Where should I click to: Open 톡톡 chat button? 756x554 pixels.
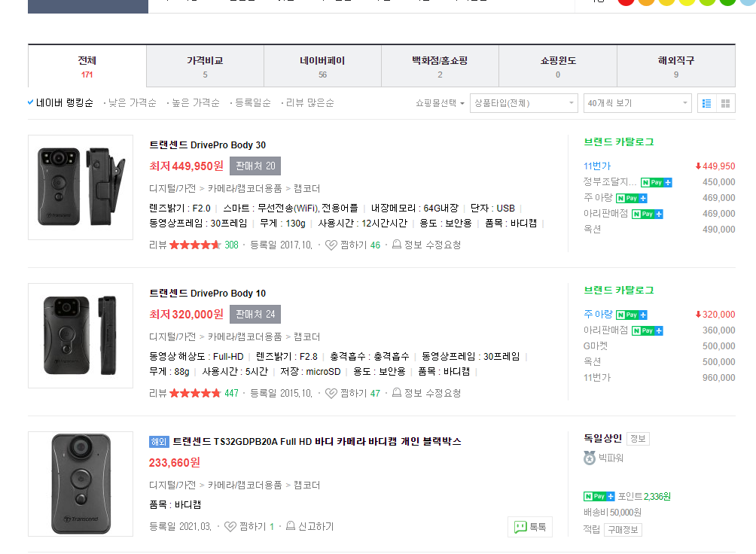pyautogui.click(x=530, y=527)
